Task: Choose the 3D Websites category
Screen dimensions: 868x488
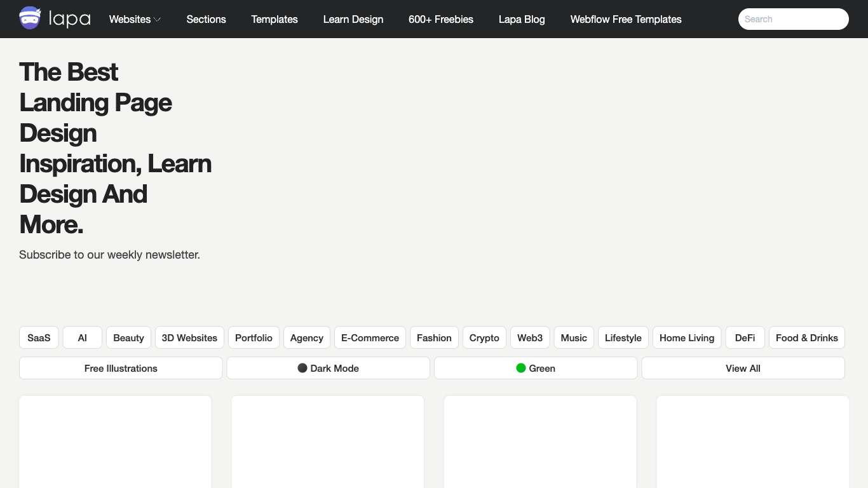Action: 189,338
